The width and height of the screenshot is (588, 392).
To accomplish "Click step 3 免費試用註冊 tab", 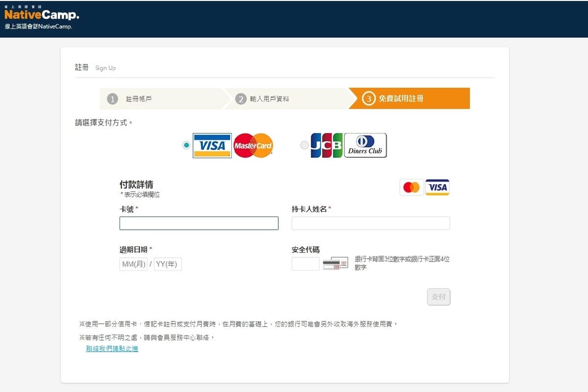I will tap(409, 98).
